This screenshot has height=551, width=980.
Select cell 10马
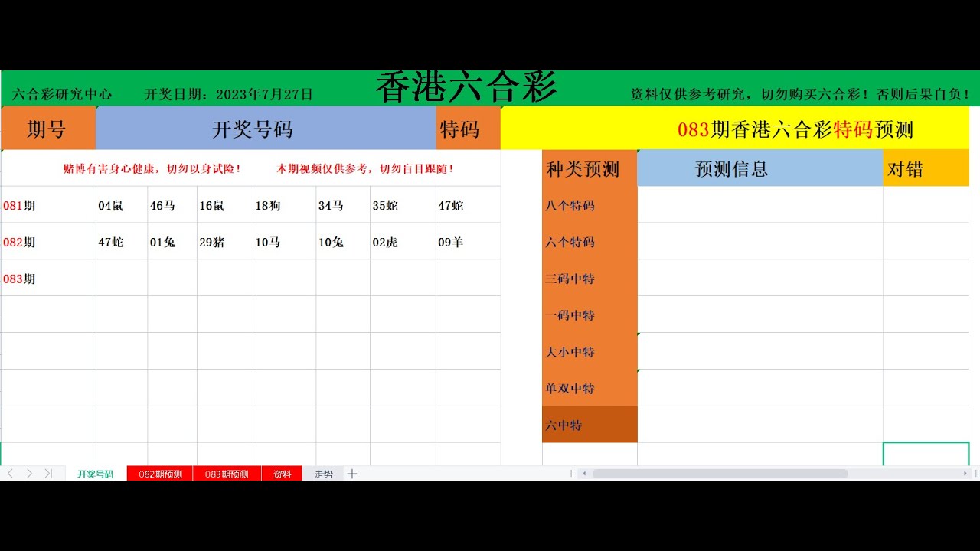pyautogui.click(x=285, y=242)
